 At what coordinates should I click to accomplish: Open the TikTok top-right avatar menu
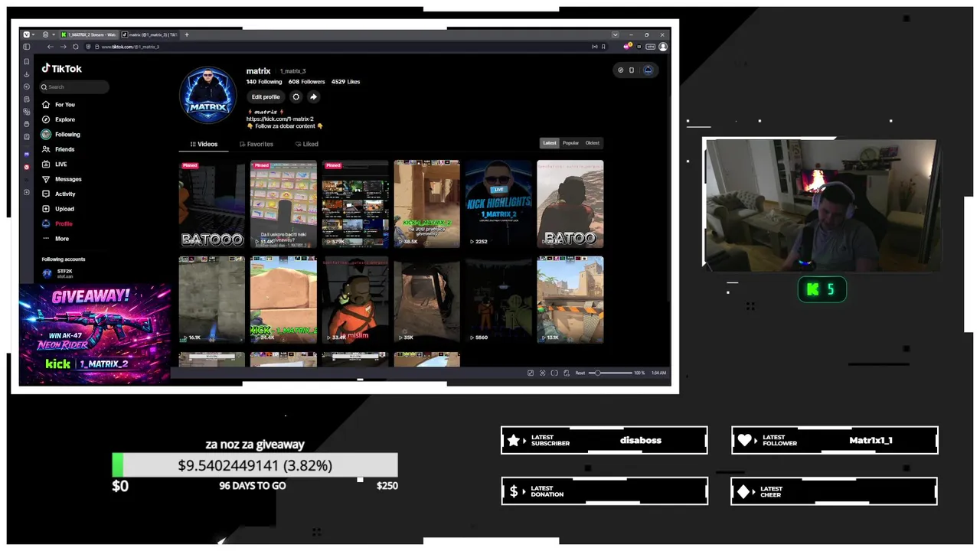(648, 70)
